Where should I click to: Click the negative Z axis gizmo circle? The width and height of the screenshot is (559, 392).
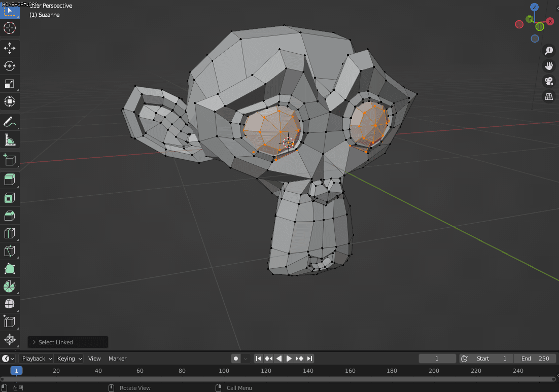click(535, 39)
